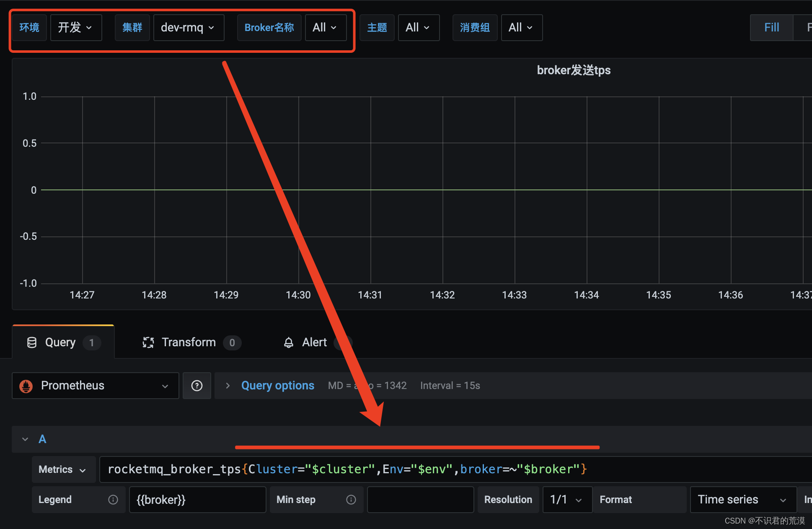Open the 主题 All dropdown
This screenshot has height=529, width=812.
point(418,28)
